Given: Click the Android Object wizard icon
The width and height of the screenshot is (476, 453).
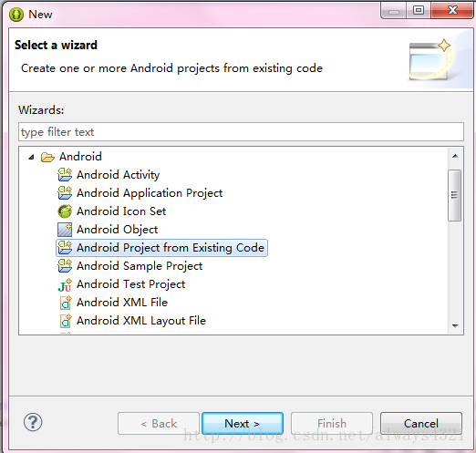Looking at the screenshot, I should click(65, 230).
